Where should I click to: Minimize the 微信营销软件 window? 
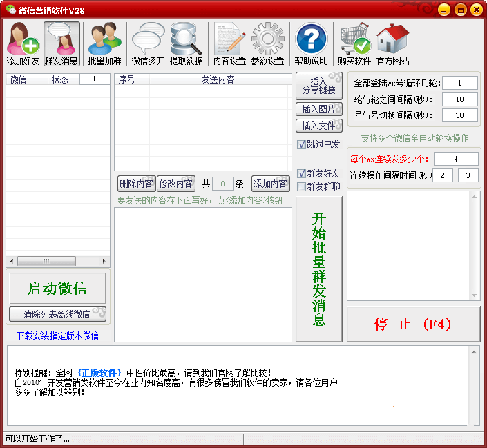coord(444,10)
